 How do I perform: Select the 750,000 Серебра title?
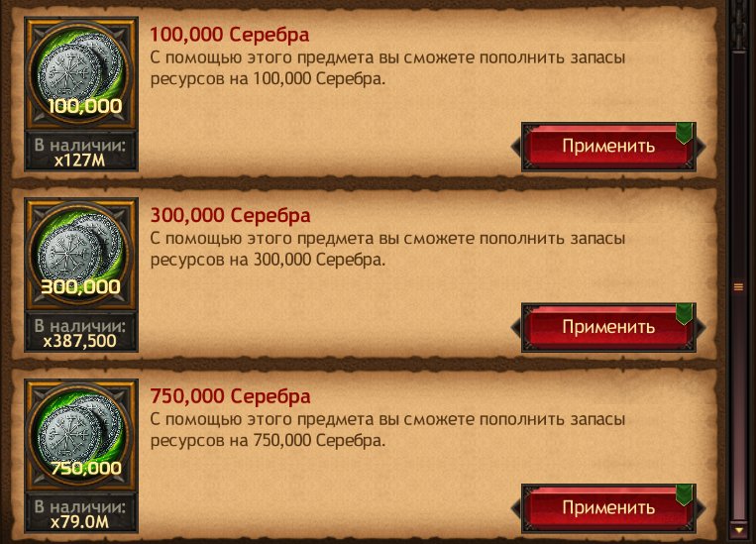[x=230, y=396]
